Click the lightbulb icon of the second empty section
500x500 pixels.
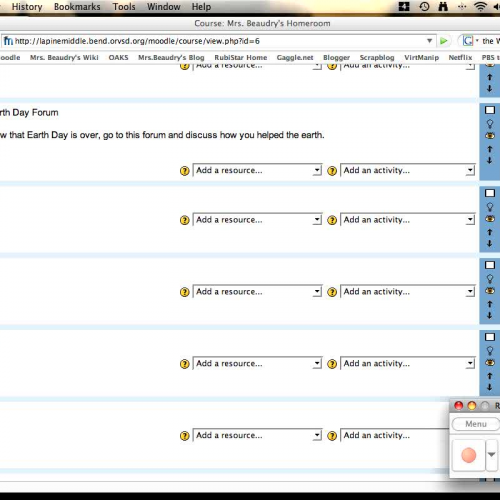click(x=490, y=279)
